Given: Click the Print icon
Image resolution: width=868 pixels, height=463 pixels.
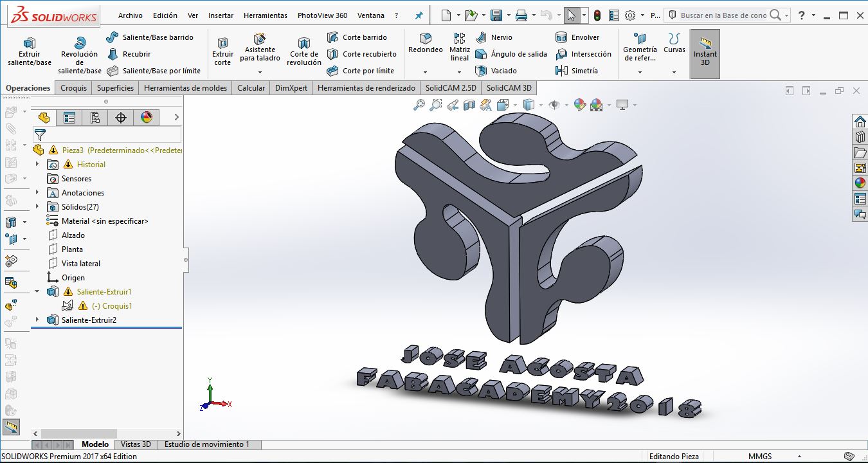Looking at the screenshot, I should click(x=522, y=15).
